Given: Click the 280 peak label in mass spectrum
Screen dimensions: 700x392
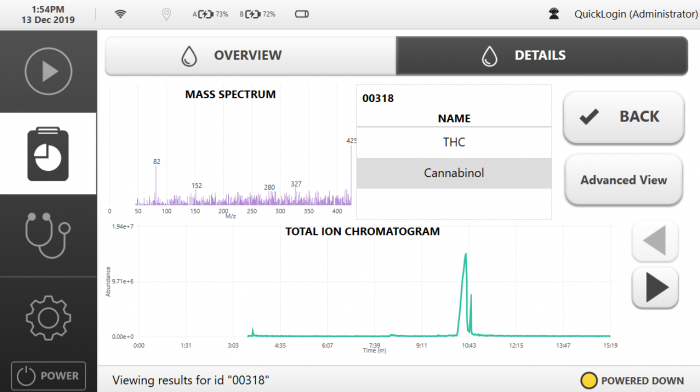Looking at the screenshot, I should 269,188.
